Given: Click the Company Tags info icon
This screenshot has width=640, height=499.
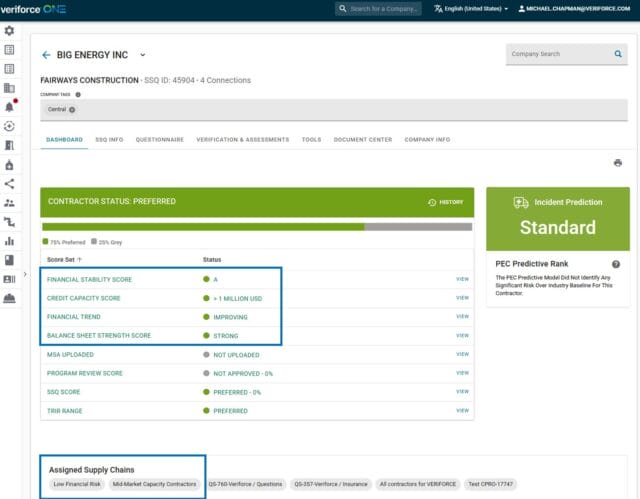Looking at the screenshot, I should (78, 95).
